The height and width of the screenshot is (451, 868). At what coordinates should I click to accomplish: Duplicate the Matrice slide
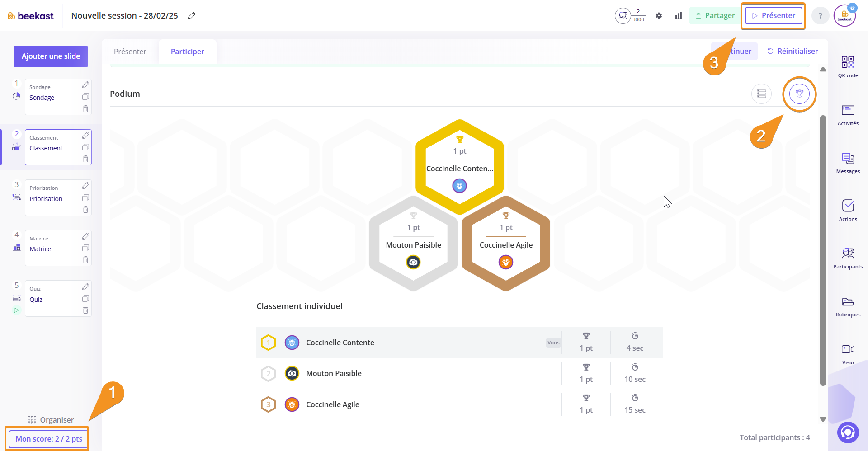tap(85, 248)
